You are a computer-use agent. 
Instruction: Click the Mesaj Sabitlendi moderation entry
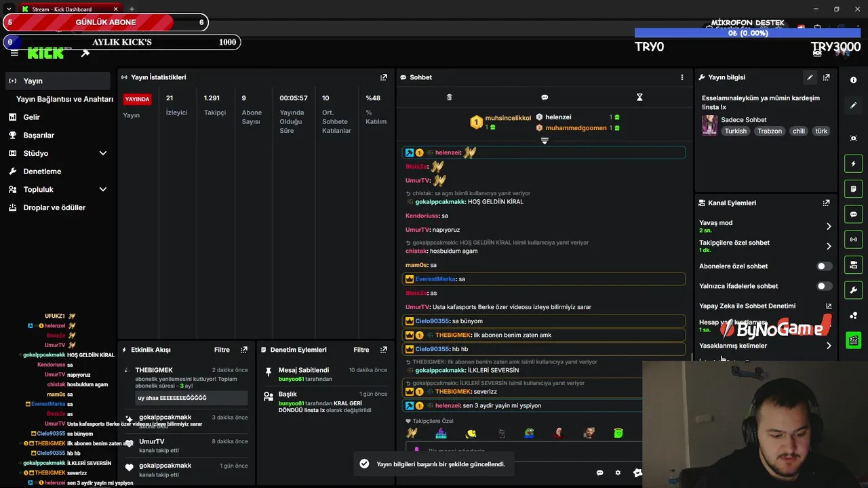tap(325, 374)
